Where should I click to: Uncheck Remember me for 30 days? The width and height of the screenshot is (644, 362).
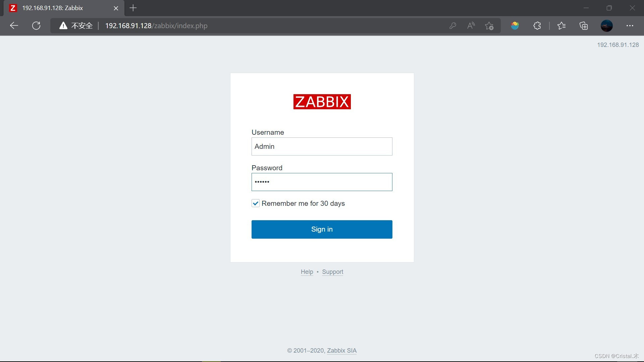point(256,203)
